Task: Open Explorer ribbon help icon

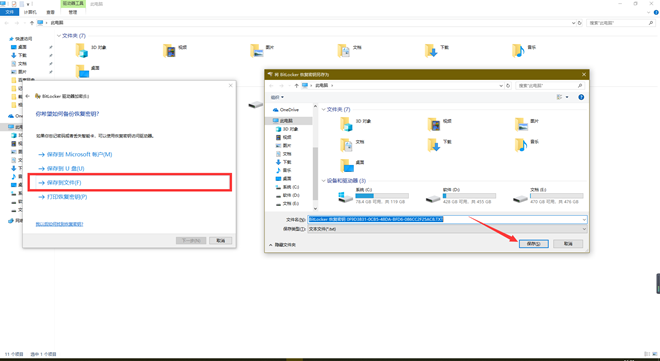Action: 656,12
